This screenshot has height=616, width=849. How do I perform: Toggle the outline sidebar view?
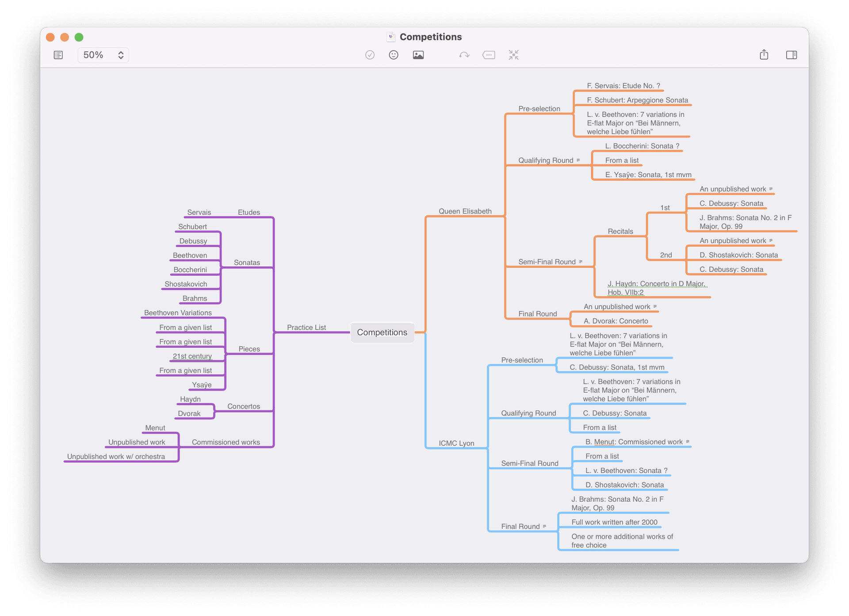coord(58,55)
